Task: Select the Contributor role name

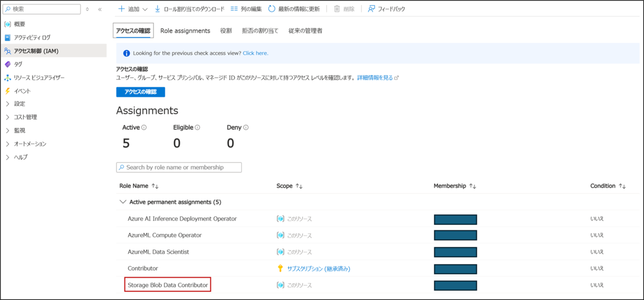Action: click(x=143, y=268)
